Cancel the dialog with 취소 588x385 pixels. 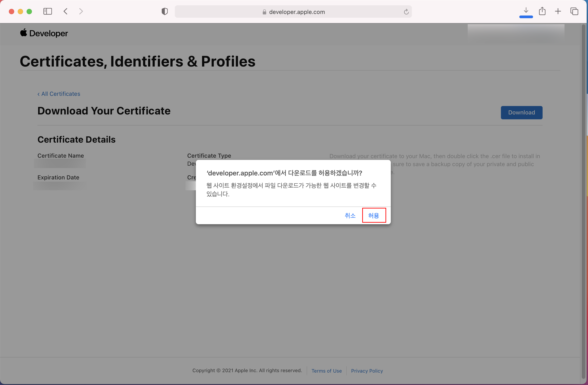click(x=350, y=215)
